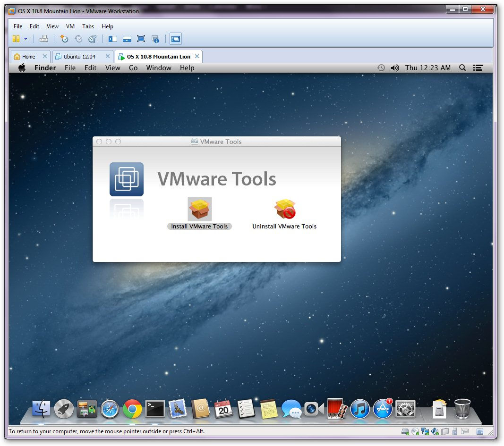The image size is (504, 446).
Task: Click the Time Machine menu bar icon
Action: pos(381,68)
